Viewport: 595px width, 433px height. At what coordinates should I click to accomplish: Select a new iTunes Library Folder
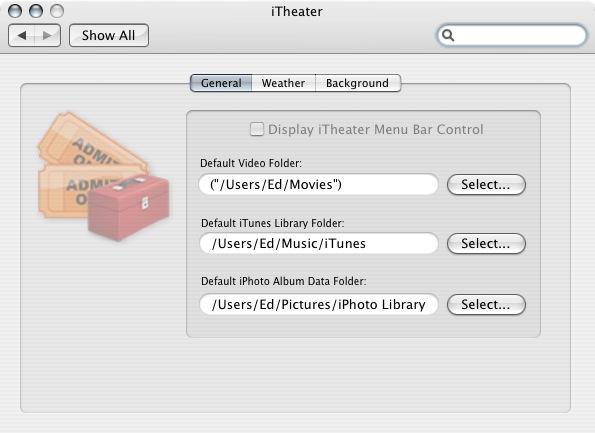point(486,243)
